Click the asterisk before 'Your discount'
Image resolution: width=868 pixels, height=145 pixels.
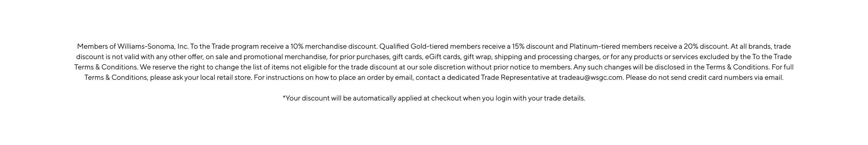(284, 97)
